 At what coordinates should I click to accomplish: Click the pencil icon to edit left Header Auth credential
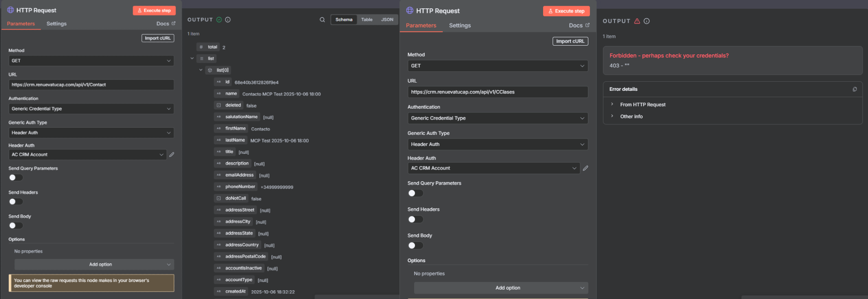(172, 155)
